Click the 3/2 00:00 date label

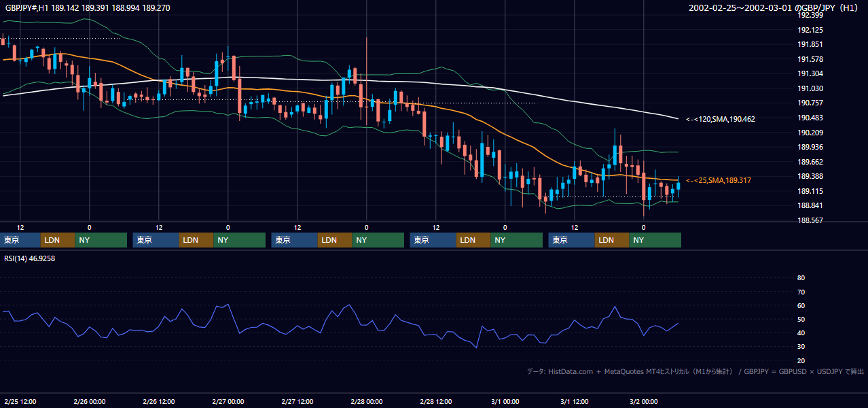tap(644, 402)
